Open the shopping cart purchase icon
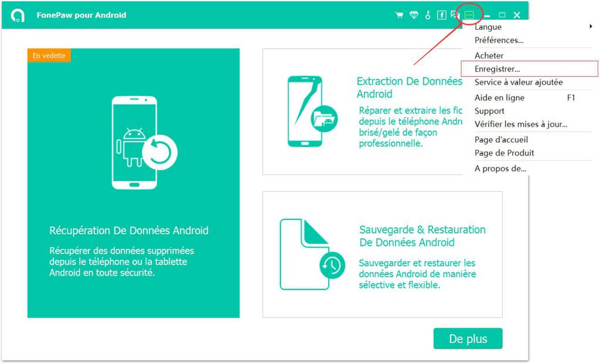The image size is (600, 364). pos(399,15)
